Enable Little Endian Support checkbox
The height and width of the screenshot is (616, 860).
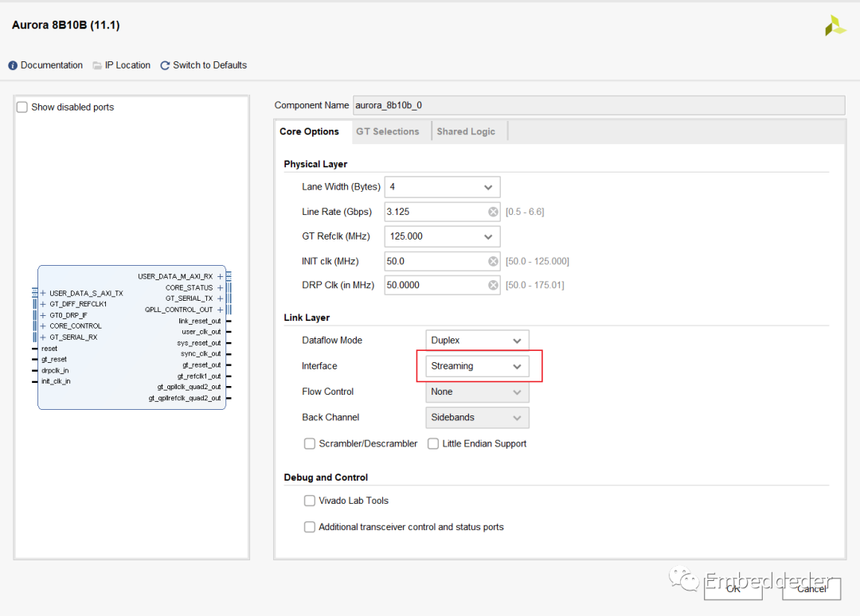pyautogui.click(x=433, y=443)
